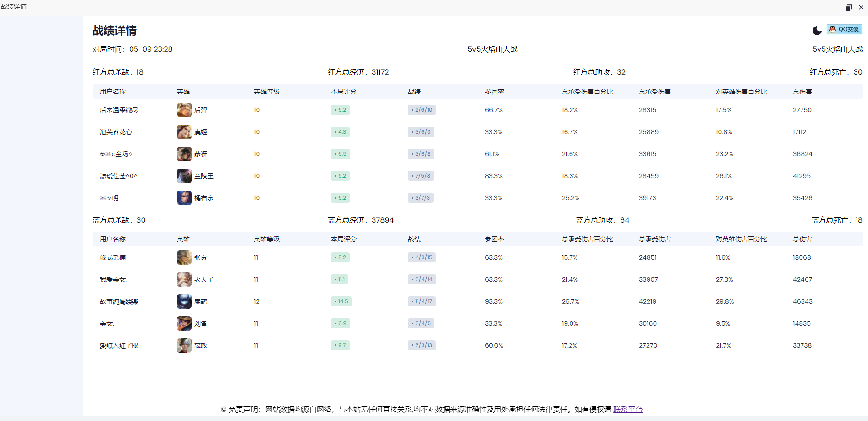The image size is (868, 421).
Task: Click the 虞姬 hero avatar
Action: (184, 132)
